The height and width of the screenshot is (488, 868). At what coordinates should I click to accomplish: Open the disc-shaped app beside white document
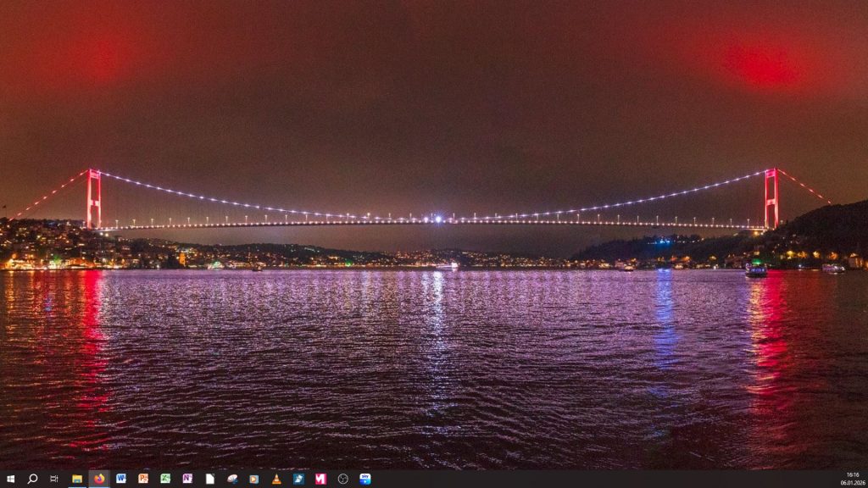pos(231,479)
